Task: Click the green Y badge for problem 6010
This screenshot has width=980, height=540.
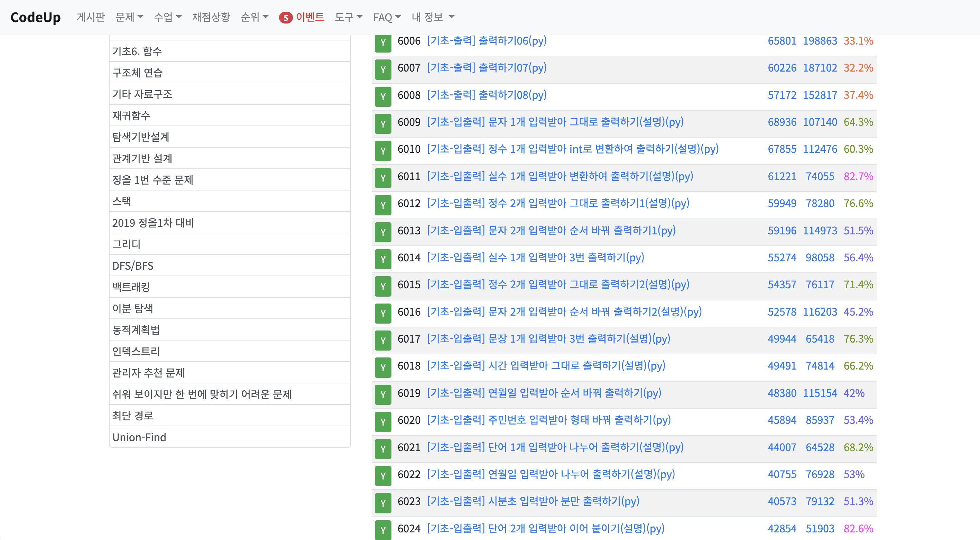Action: 383,151
